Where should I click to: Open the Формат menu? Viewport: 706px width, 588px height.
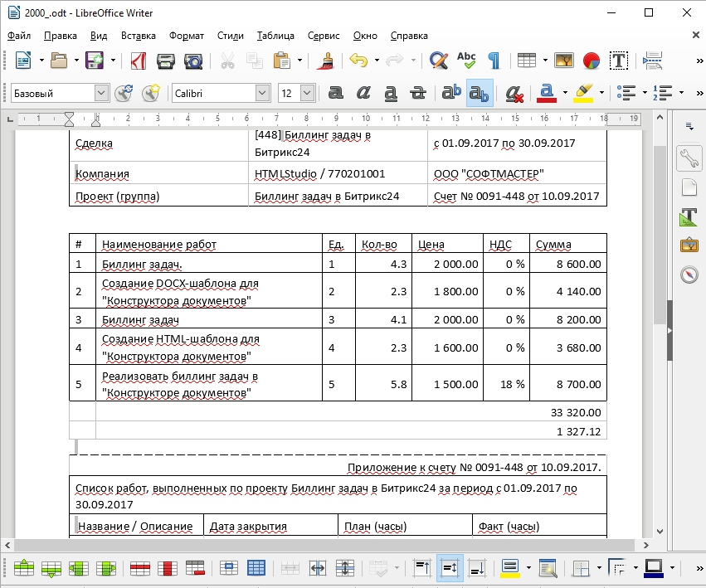coord(186,36)
